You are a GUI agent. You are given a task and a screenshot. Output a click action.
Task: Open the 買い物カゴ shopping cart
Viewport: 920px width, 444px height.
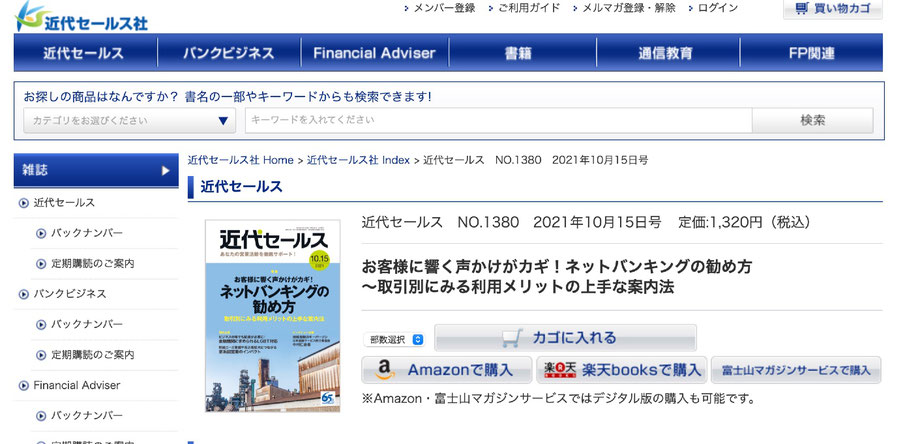833,9
